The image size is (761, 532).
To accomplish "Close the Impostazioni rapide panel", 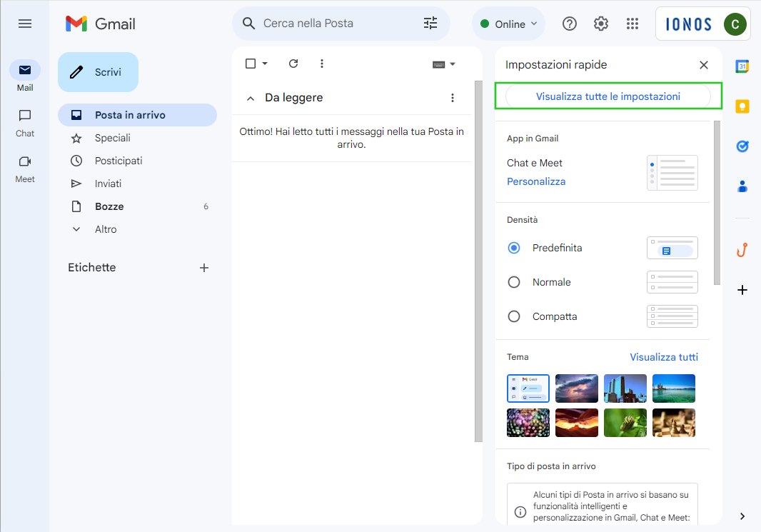I will 704,65.
